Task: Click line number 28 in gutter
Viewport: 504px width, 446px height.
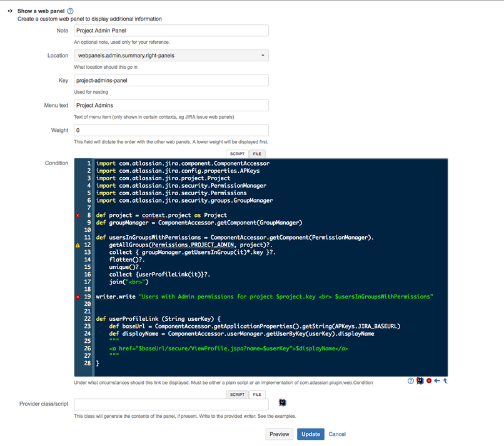Action: (x=88, y=363)
